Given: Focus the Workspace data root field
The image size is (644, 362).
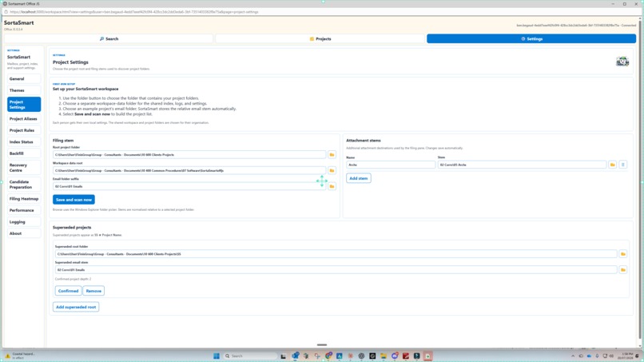Looking at the screenshot, I should tap(189, 170).
